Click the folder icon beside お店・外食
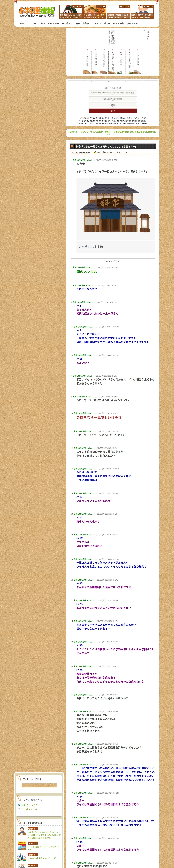 95,152
